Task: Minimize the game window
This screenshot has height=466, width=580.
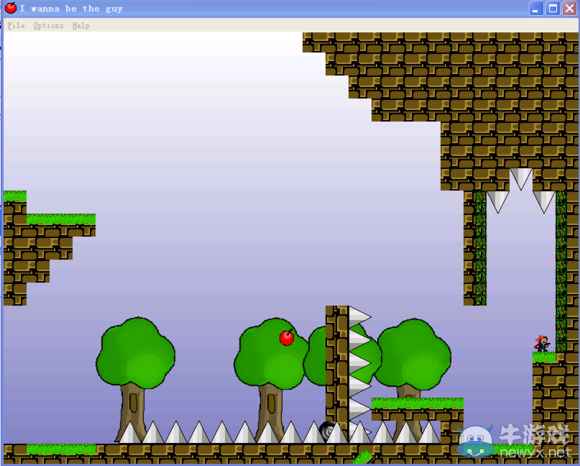Action: [x=536, y=8]
